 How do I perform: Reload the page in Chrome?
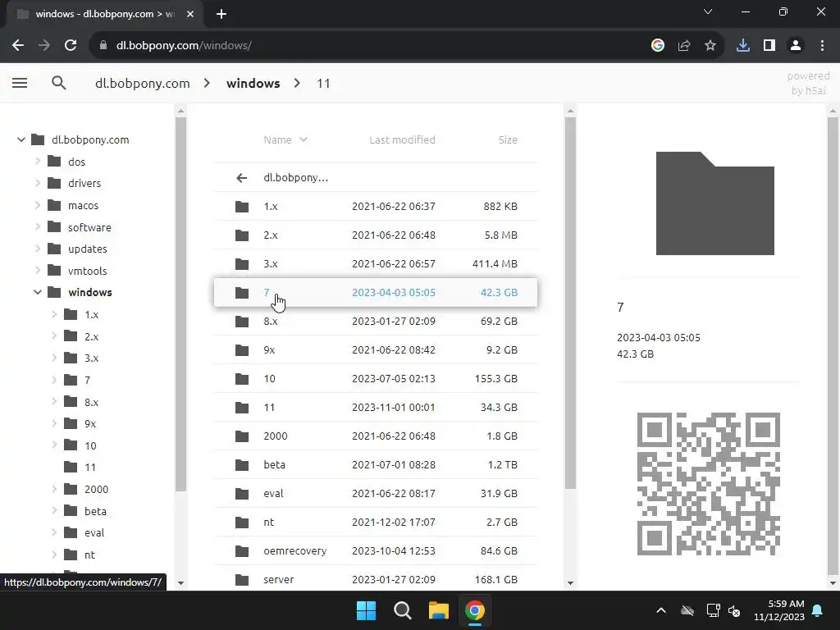pos(71,46)
